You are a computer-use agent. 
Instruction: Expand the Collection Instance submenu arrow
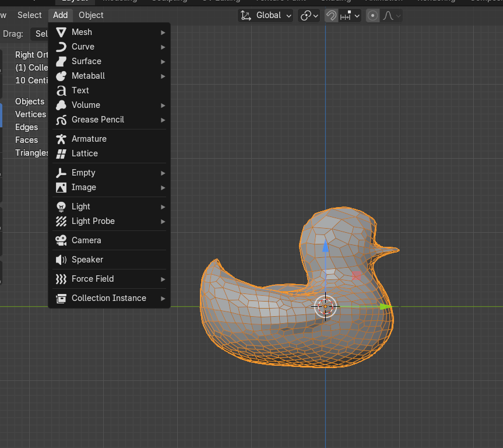[163, 298]
